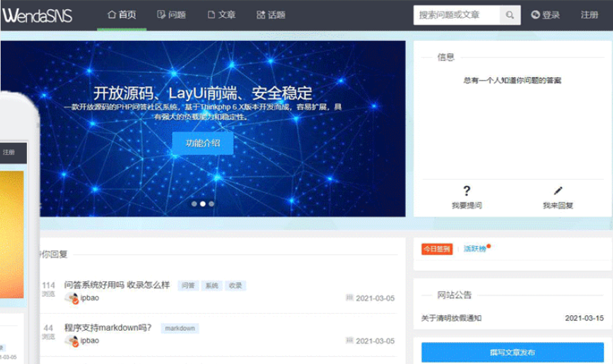
Task: Click the 收录 tag
Action: coord(235,286)
